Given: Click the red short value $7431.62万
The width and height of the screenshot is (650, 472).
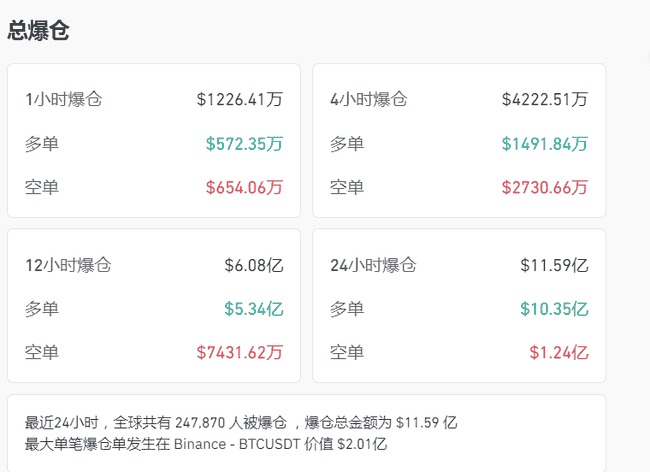Looking at the screenshot, I should 240,352.
